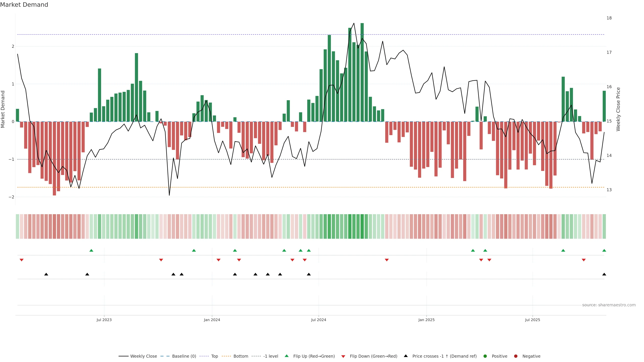Click the latest black price-cross triangle marker
This screenshot has height=362, width=644.
click(x=604, y=274)
